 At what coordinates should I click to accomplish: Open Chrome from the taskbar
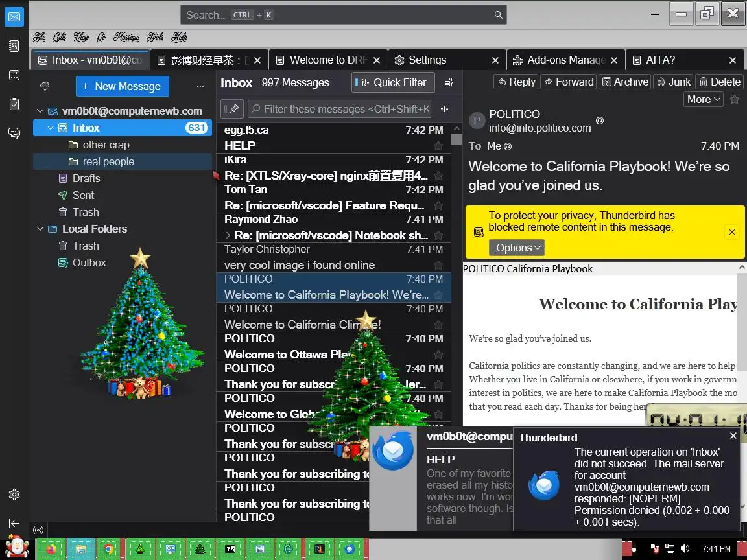pyautogui.click(x=109, y=549)
